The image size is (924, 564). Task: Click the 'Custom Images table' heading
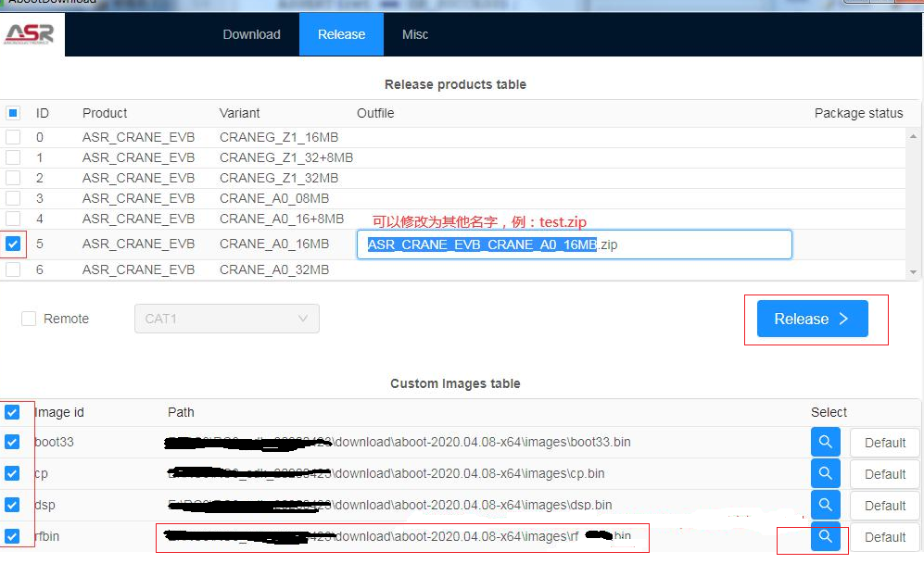pyautogui.click(x=455, y=383)
